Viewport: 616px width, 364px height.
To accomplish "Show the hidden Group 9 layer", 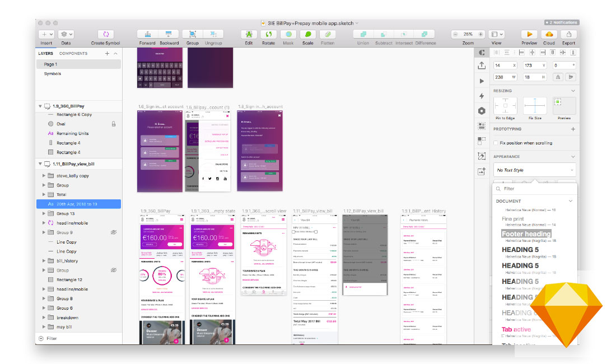I will [114, 232].
